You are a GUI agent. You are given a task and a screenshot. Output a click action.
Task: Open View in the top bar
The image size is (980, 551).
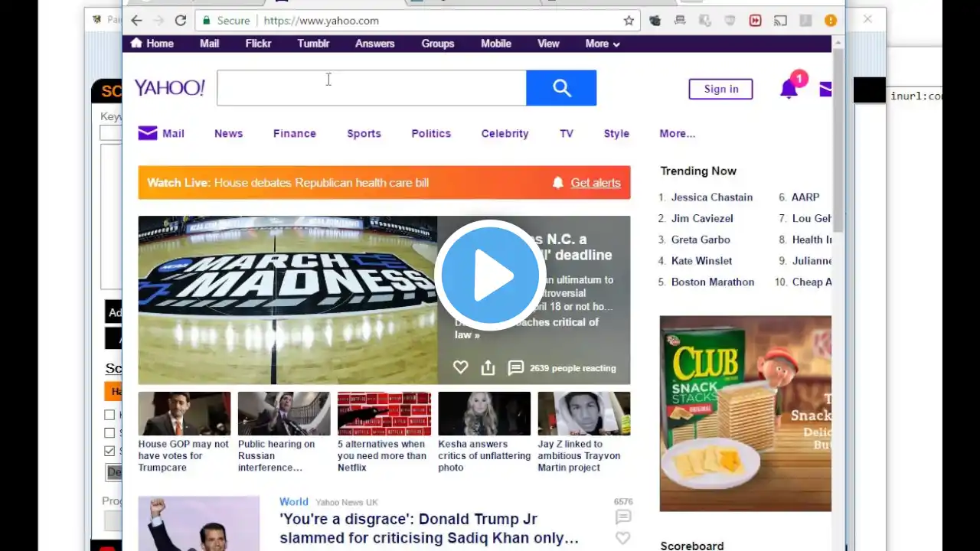(548, 44)
